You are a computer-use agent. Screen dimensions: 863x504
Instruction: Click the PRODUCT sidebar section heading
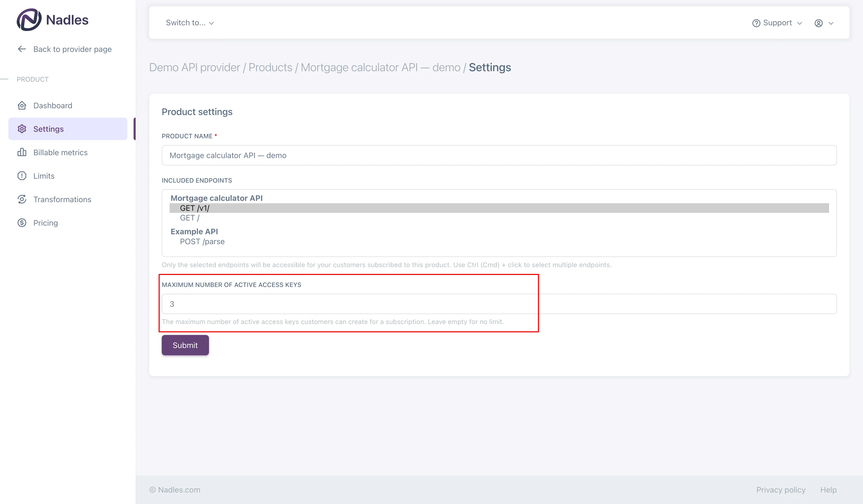tap(33, 79)
